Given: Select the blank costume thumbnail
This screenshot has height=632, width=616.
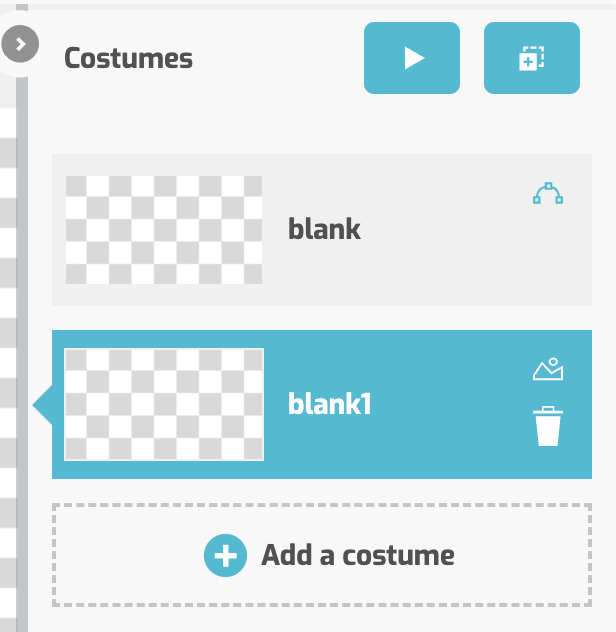Looking at the screenshot, I should pyautogui.click(x=164, y=230).
